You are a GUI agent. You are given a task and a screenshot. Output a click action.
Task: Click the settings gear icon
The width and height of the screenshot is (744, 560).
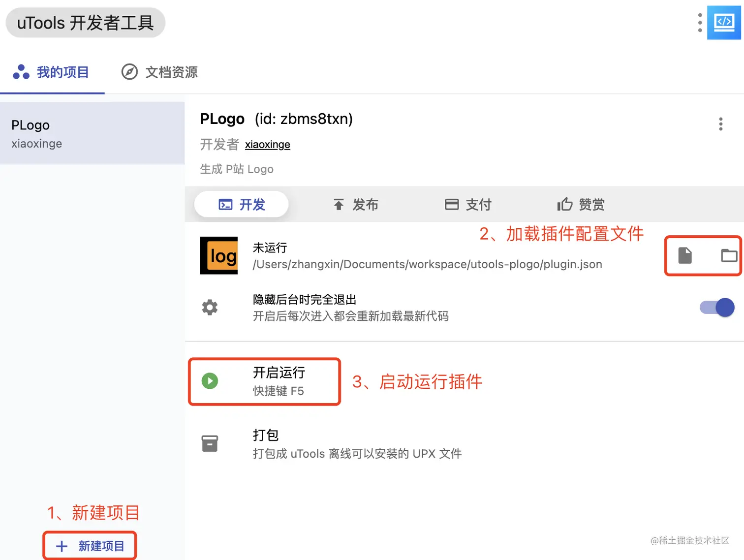pos(210,308)
